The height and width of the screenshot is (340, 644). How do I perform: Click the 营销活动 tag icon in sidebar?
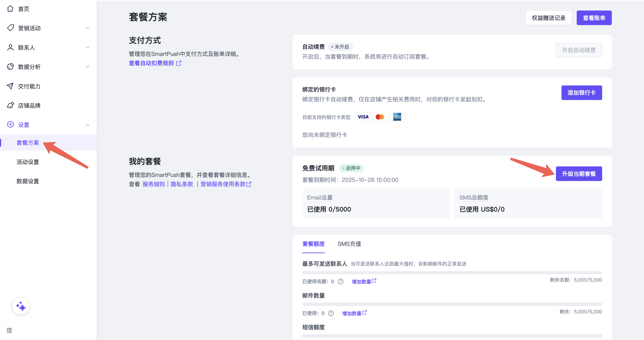pyautogui.click(x=10, y=28)
